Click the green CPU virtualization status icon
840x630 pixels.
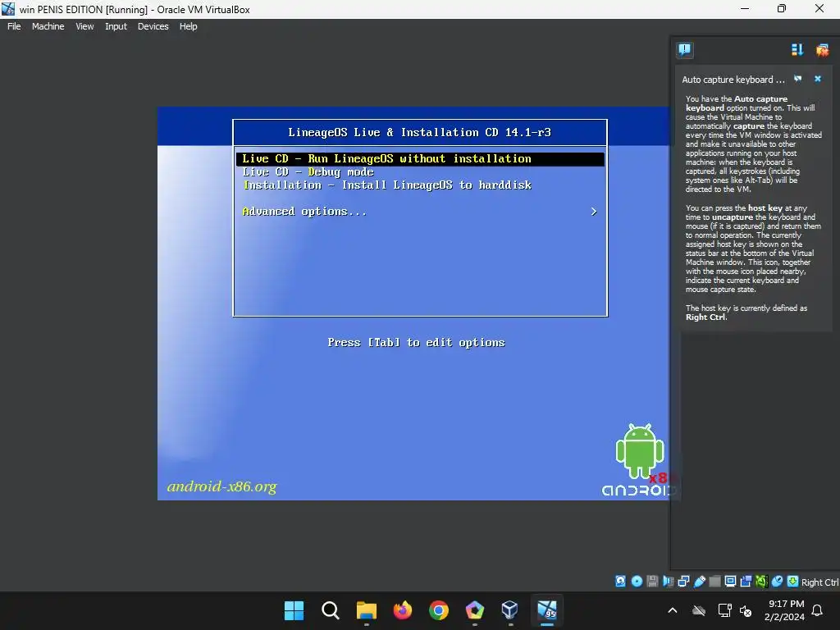tap(761, 582)
